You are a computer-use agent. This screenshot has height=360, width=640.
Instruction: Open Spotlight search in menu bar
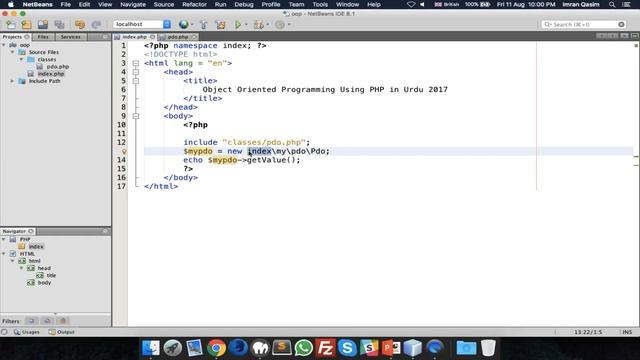point(612,4)
